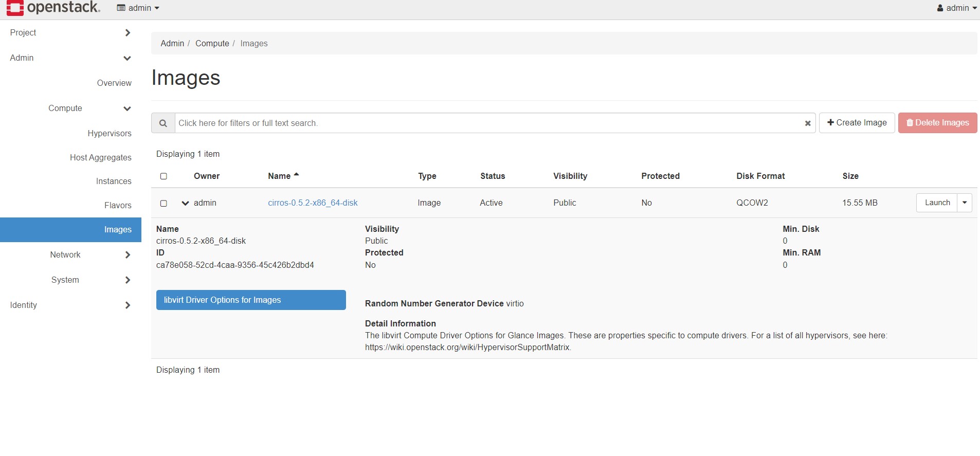Clear the search field with the X icon
Screen dimensions: 980x456
[x=807, y=123]
